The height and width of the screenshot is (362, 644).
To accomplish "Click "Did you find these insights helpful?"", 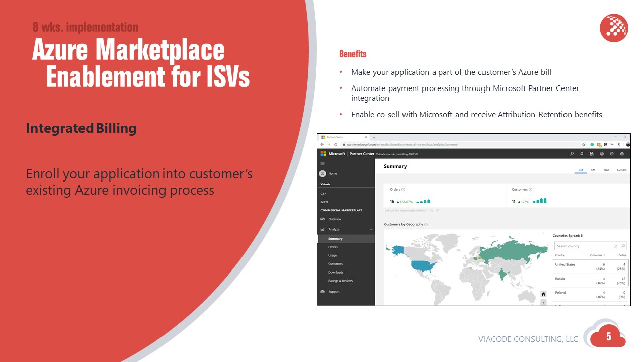I will [x=406, y=210].
